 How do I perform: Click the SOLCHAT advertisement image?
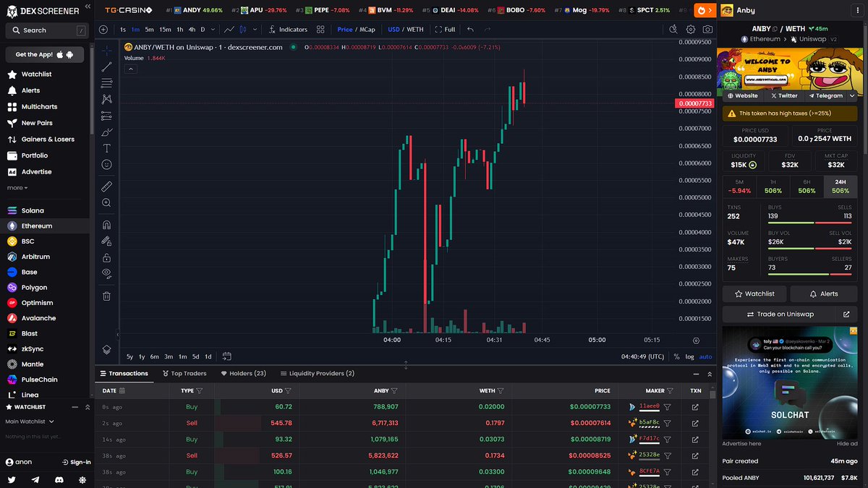click(790, 382)
